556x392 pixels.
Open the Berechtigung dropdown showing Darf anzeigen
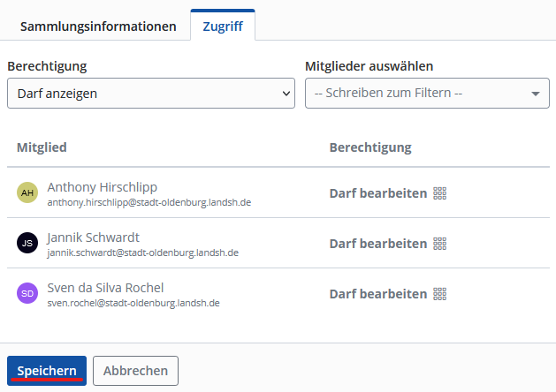(151, 93)
